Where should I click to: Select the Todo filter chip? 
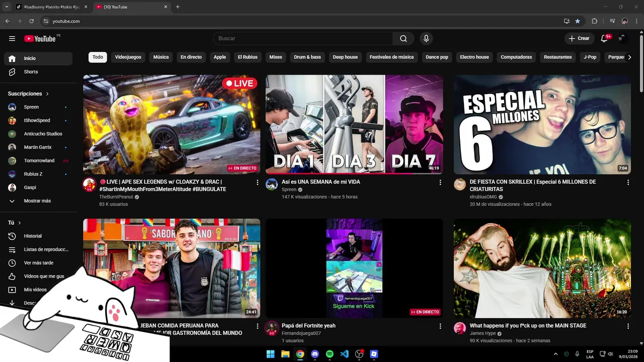pyautogui.click(x=98, y=57)
